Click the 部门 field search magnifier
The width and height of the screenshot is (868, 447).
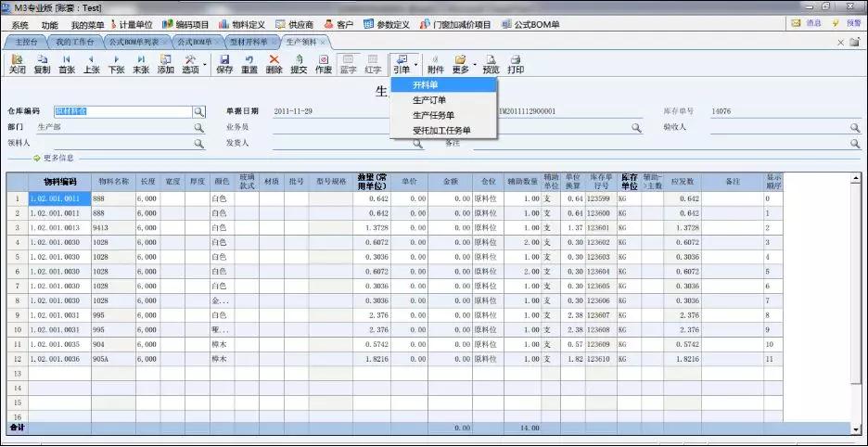pyautogui.click(x=198, y=127)
